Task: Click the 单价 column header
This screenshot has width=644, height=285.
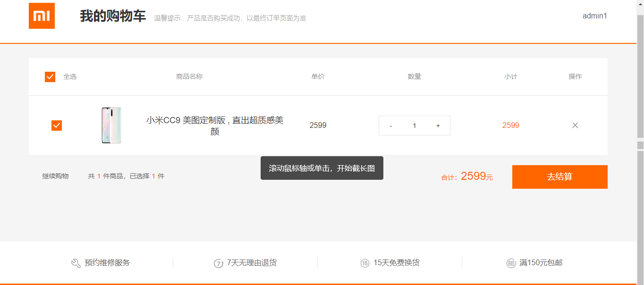Action: tap(318, 76)
